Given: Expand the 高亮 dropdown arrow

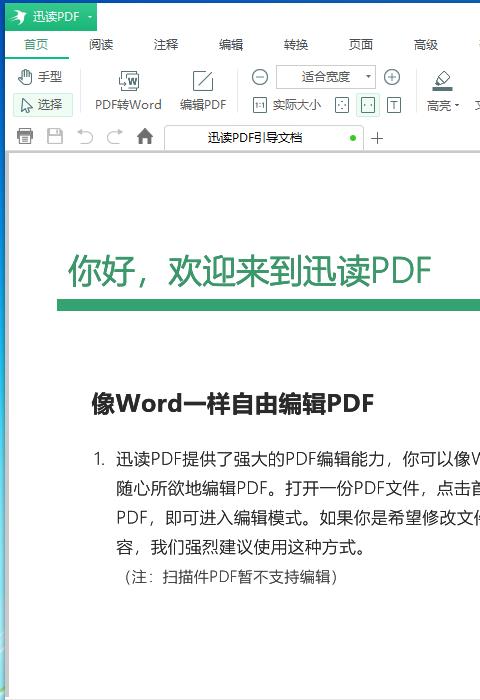Looking at the screenshot, I should click(x=457, y=106).
